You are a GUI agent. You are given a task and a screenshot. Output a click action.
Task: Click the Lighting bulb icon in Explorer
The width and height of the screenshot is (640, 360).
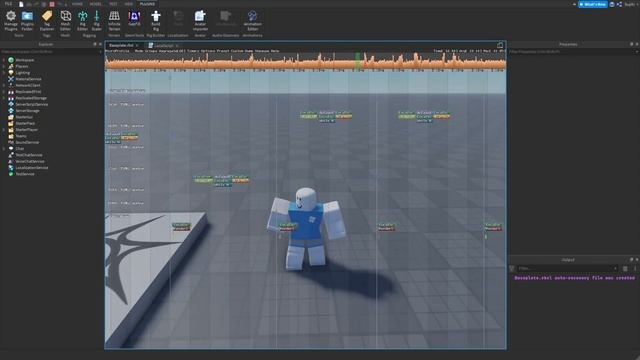(x=11, y=73)
